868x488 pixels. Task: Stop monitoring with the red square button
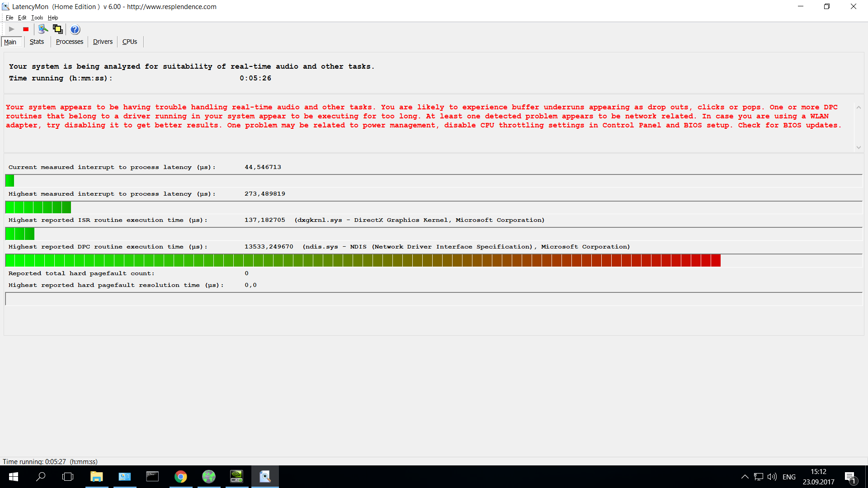coord(26,29)
